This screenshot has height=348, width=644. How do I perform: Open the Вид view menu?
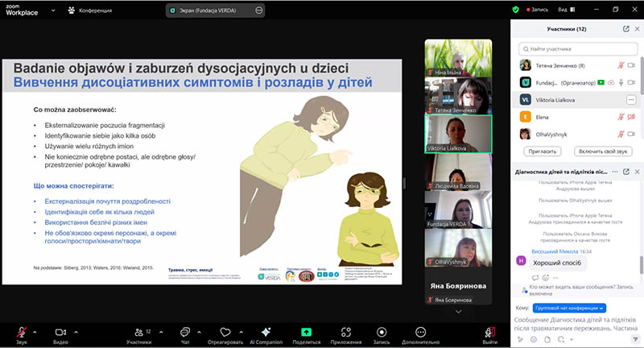[x=567, y=10]
